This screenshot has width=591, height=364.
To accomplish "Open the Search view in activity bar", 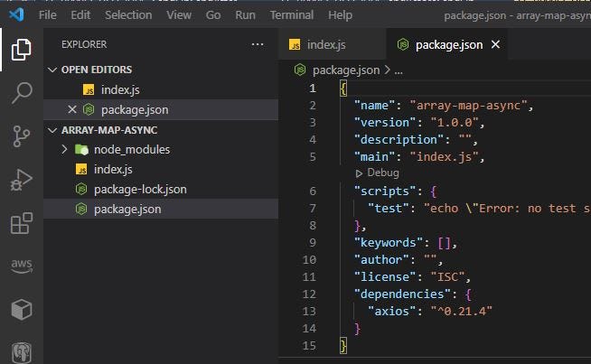I will 21,93.
